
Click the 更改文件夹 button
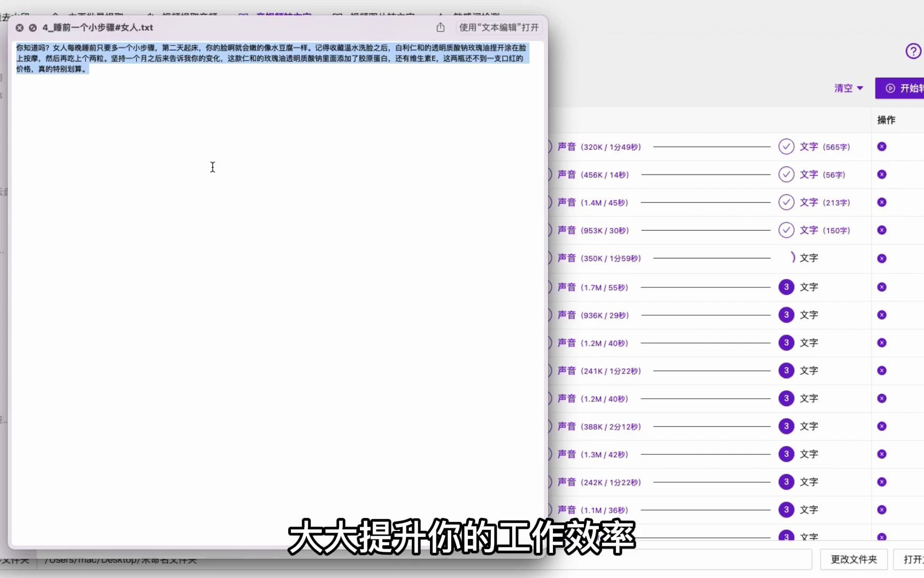(x=854, y=559)
